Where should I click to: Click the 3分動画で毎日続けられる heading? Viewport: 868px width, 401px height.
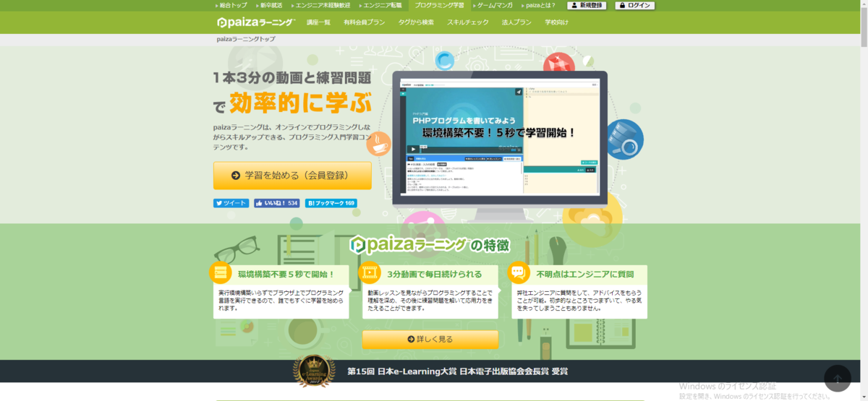coord(434,275)
